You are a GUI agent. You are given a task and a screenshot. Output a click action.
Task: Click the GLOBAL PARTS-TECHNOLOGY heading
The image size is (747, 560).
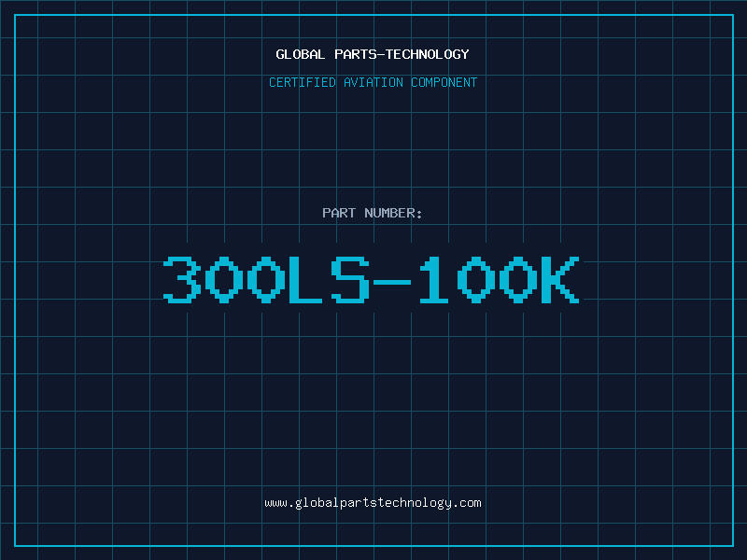pyautogui.click(x=373, y=54)
